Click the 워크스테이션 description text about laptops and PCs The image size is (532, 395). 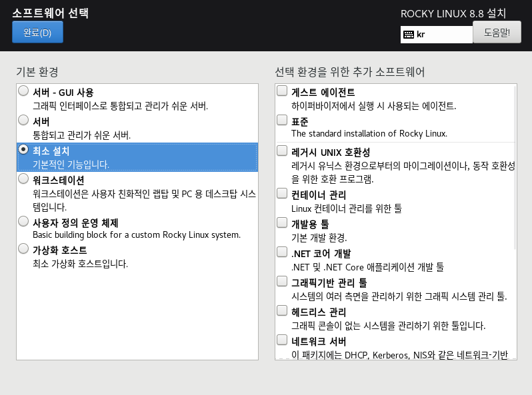point(144,200)
